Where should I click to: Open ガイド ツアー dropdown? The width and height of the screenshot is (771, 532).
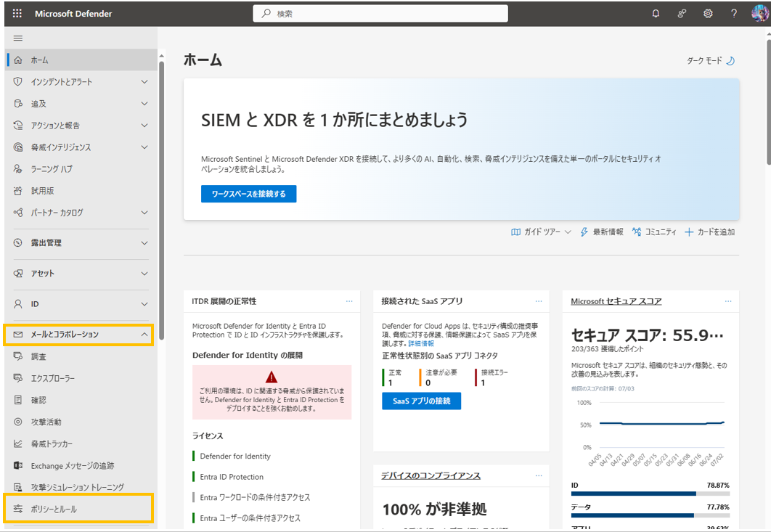click(x=541, y=232)
